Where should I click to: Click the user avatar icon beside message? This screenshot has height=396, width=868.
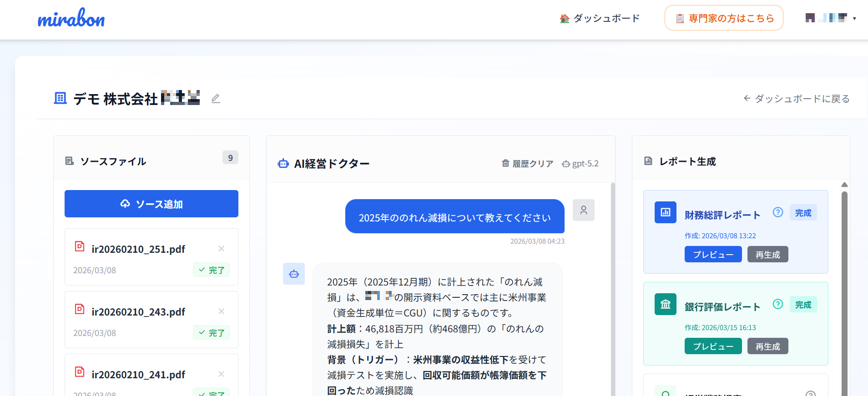(584, 210)
